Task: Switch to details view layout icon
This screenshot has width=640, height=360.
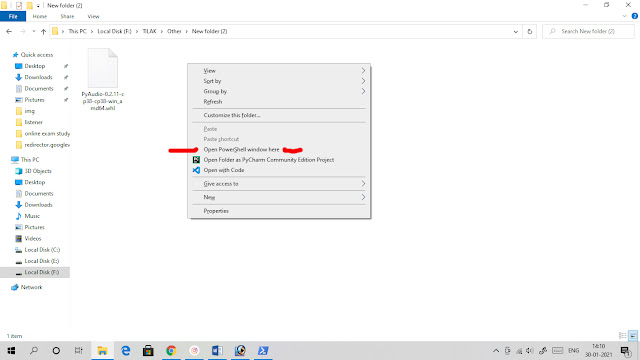Action: pos(622,336)
